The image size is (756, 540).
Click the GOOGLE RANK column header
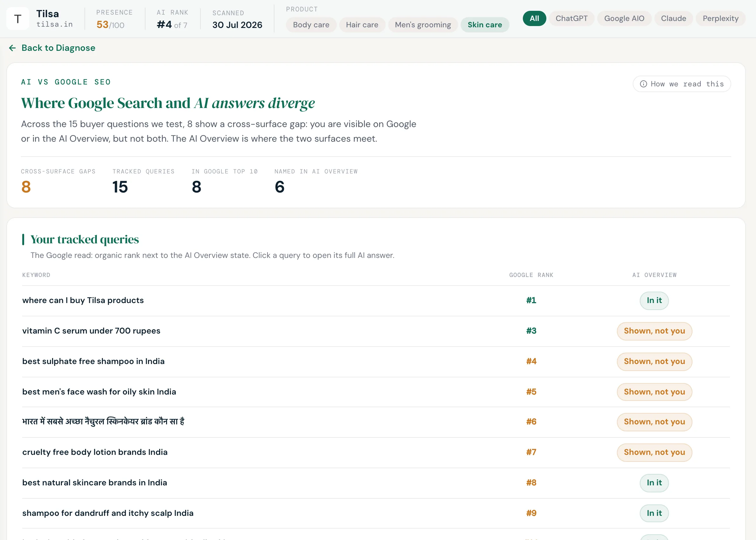(x=531, y=275)
